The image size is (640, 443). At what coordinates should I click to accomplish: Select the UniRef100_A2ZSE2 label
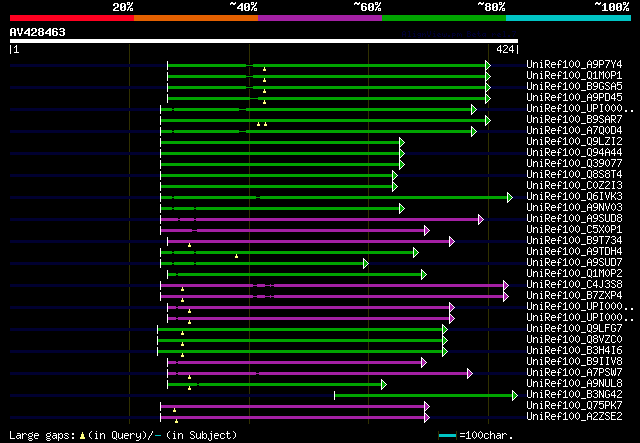click(x=574, y=417)
